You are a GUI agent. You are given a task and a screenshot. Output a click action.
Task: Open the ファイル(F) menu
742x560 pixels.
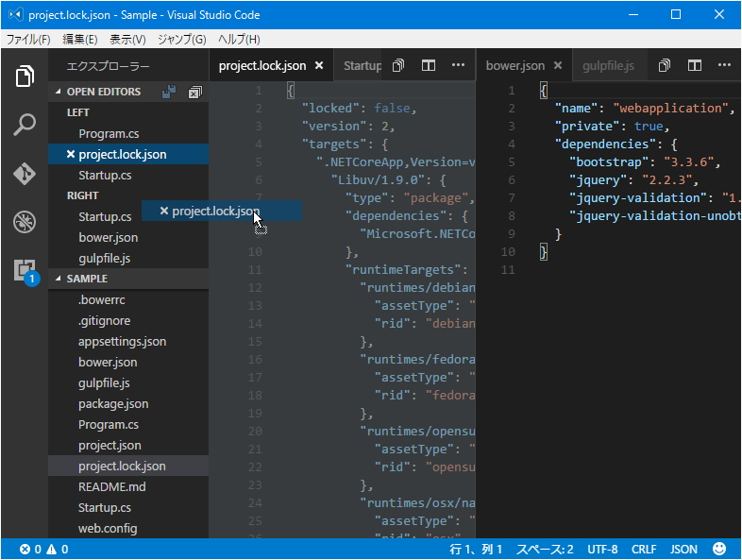(28, 40)
